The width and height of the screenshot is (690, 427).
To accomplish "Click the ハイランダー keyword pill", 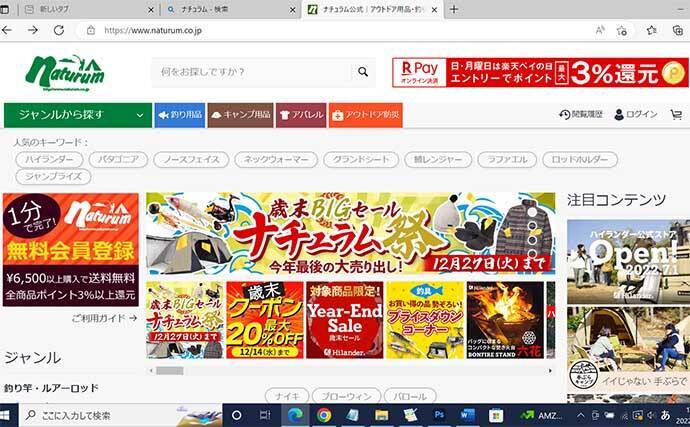I will [x=49, y=159].
